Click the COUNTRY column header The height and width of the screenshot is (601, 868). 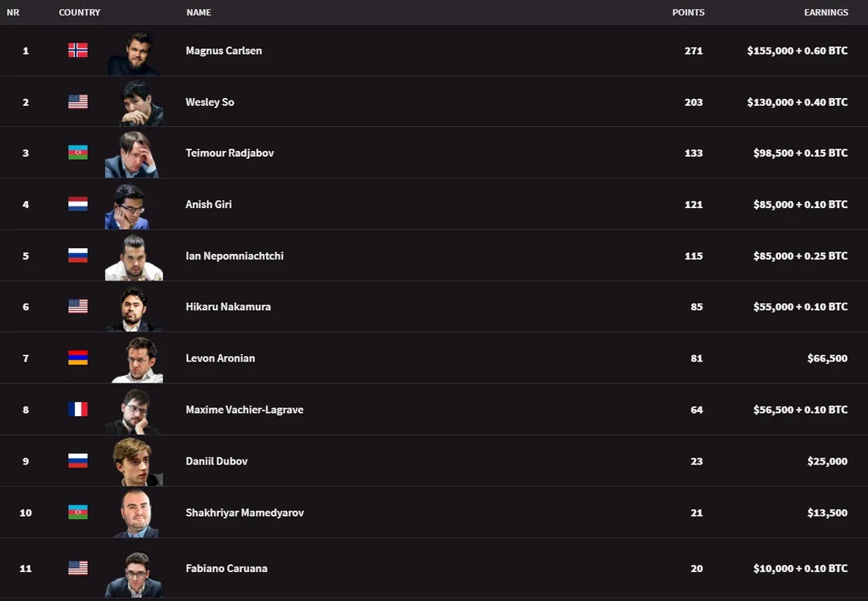[x=80, y=13]
